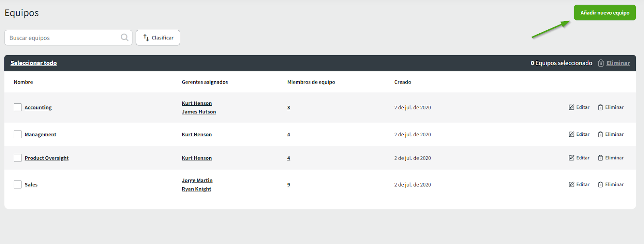Select the Sales team checkbox
Image resolution: width=644 pixels, height=244 pixels.
pos(18,185)
